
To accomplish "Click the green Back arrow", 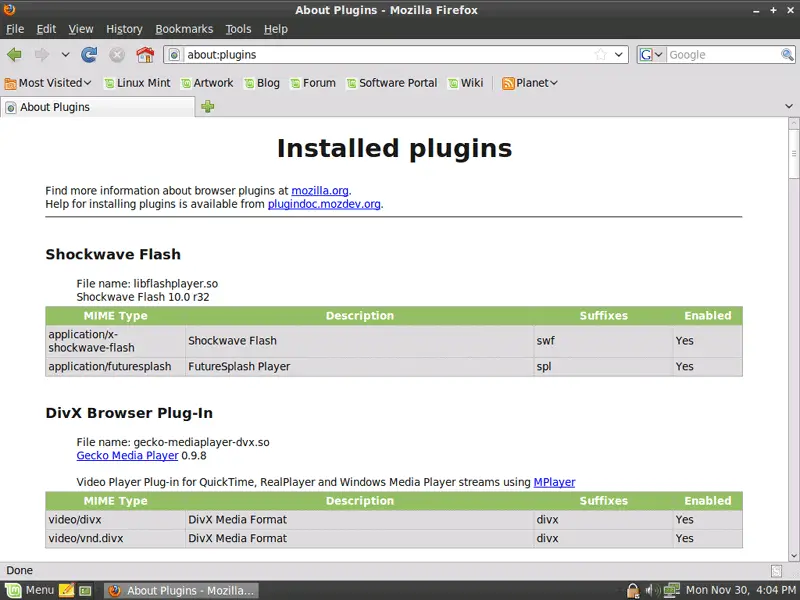I will point(14,55).
